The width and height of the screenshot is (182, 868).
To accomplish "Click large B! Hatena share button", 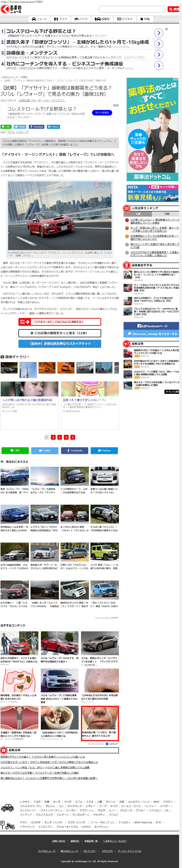I will 104,451.
